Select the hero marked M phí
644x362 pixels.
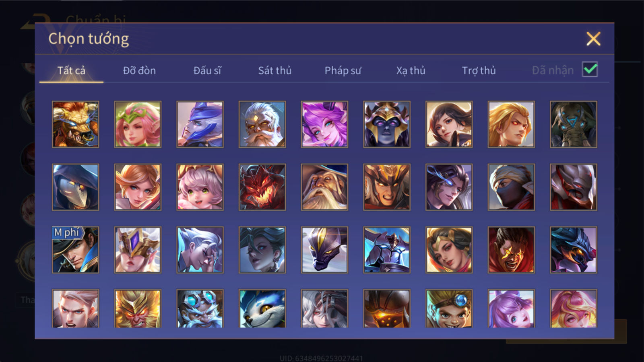[76, 250]
